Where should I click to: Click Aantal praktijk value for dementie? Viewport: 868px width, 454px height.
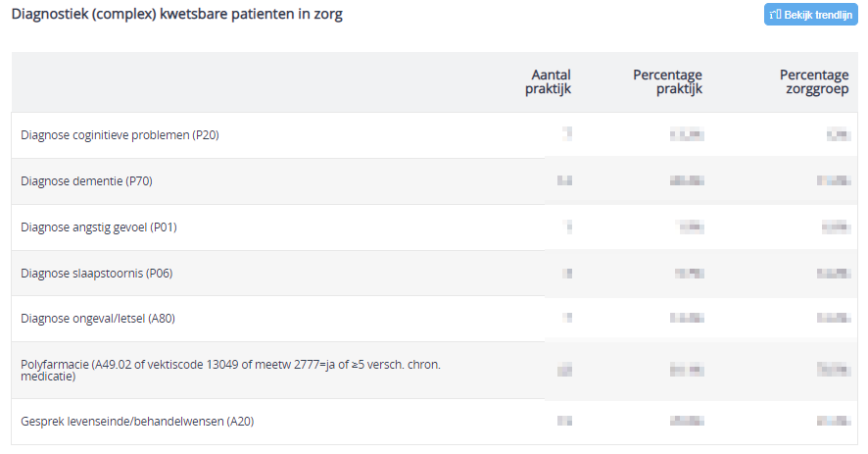tap(564, 180)
